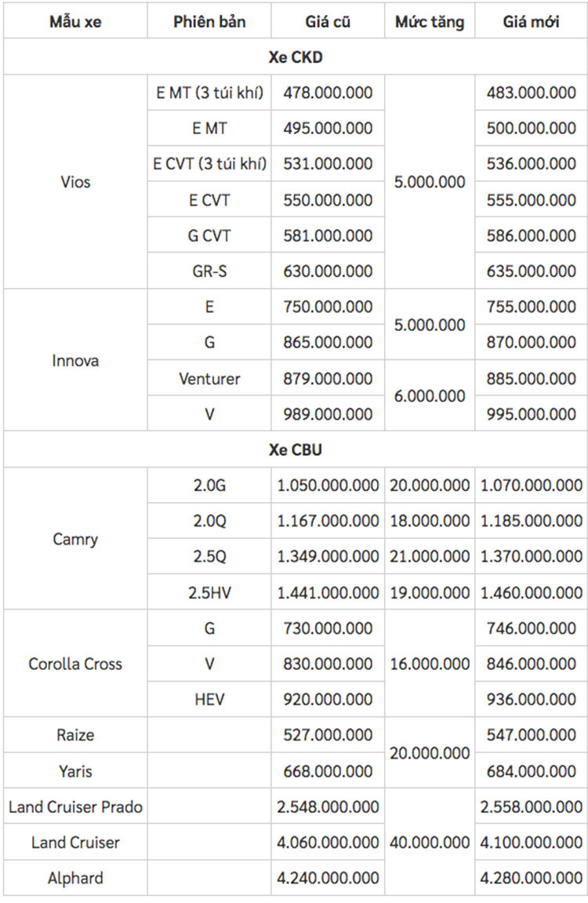Select the Corolla Cross model cell
Image resolution: width=588 pixels, height=903 pixels.
tap(75, 664)
